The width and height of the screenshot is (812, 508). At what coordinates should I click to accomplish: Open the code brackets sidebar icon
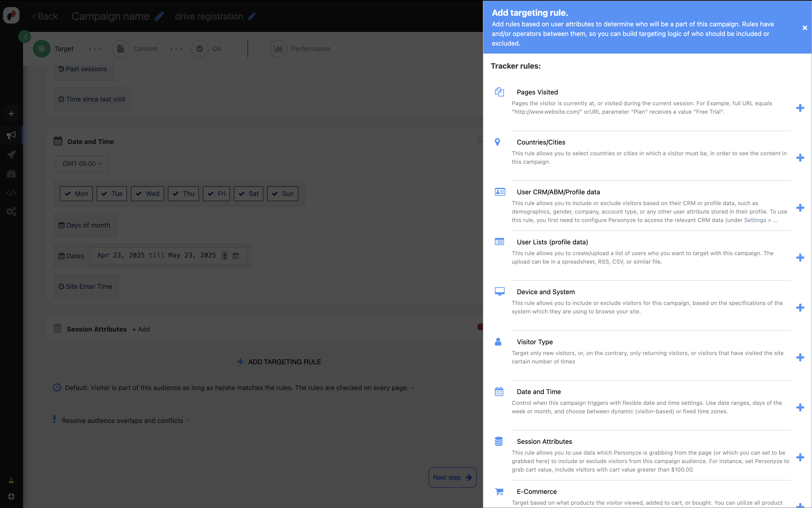11,192
